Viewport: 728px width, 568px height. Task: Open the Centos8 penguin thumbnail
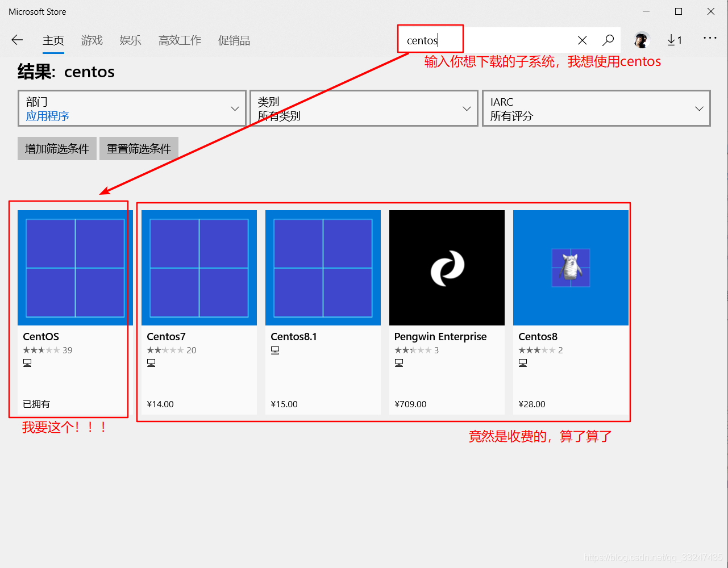pyautogui.click(x=571, y=268)
